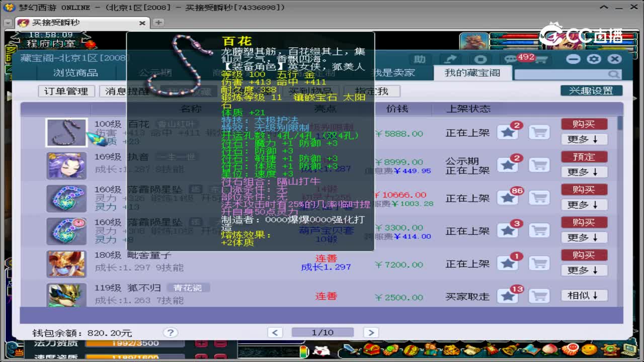Open 指定我 sub-tab
The width and height of the screenshot is (644, 362).
coord(372,91)
